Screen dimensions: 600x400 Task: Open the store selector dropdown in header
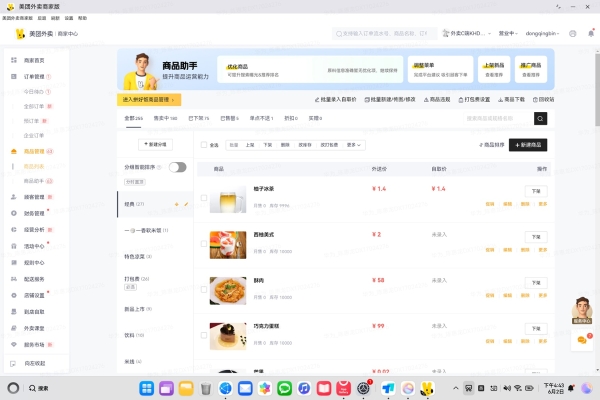(466, 34)
